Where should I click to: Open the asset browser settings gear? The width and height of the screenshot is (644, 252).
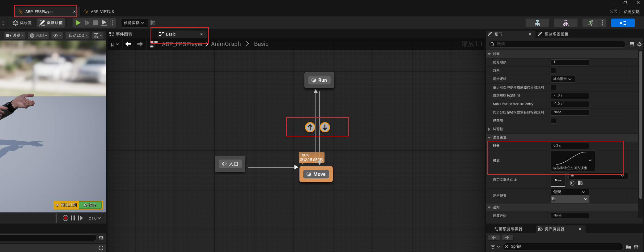pyautogui.click(x=636, y=247)
